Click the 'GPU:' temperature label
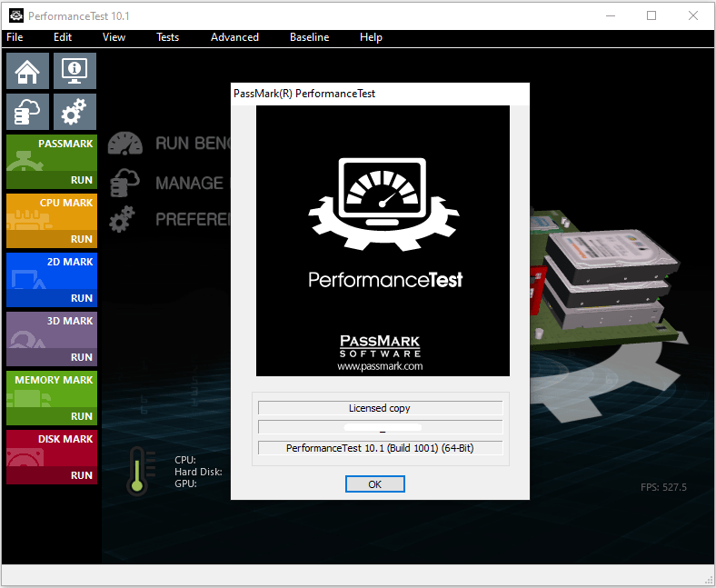Image resolution: width=716 pixels, height=588 pixels. (x=185, y=483)
